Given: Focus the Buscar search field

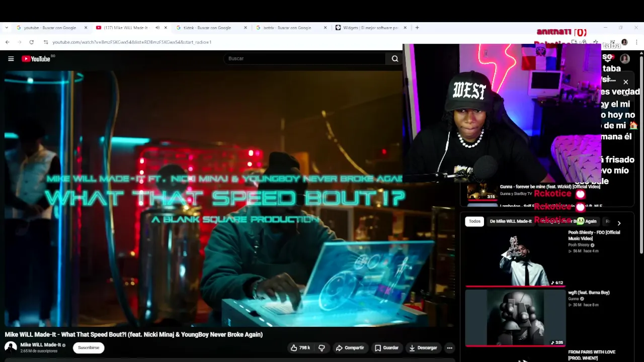Looking at the screenshot, I should pyautogui.click(x=304, y=59).
